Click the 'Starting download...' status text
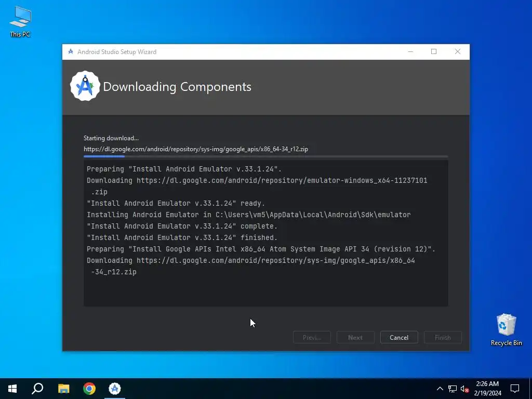This screenshot has width=532, height=399. [x=111, y=138]
